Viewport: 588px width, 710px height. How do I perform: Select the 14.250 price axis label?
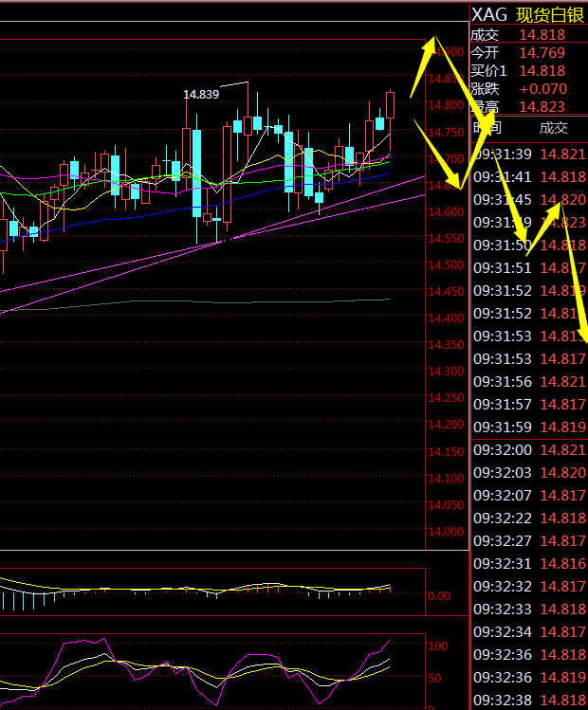tap(446, 398)
